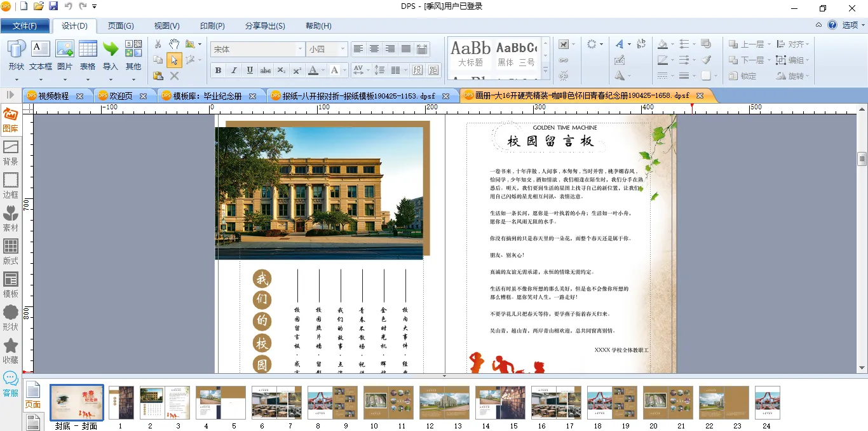Viewport: 868px width, 431px height.
Task: Click the copy icon in ribbon
Action: [x=158, y=60]
